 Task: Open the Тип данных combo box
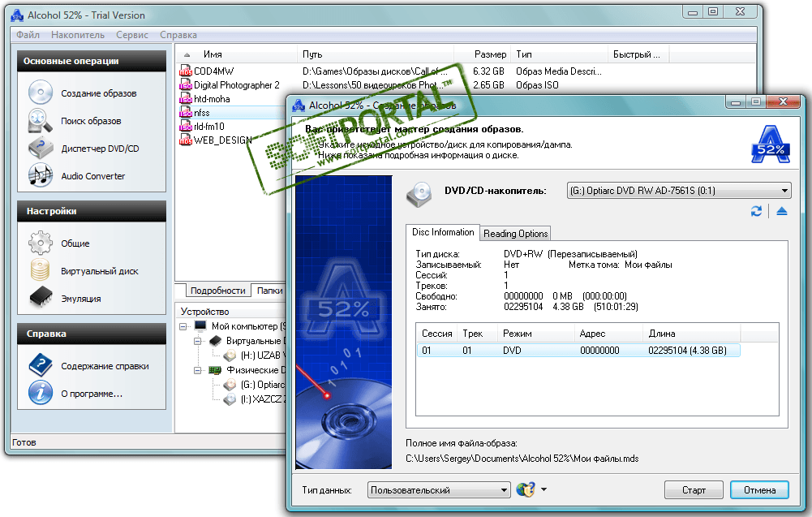point(439,490)
